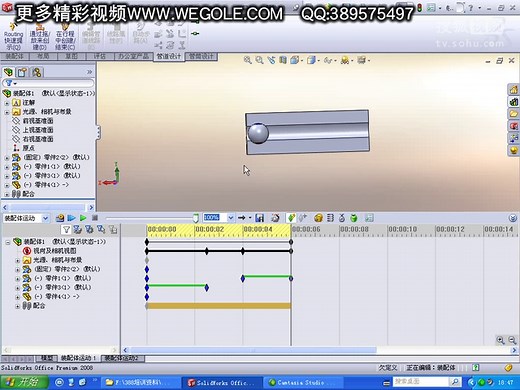Click the animation time slider handle

pos(196,218)
